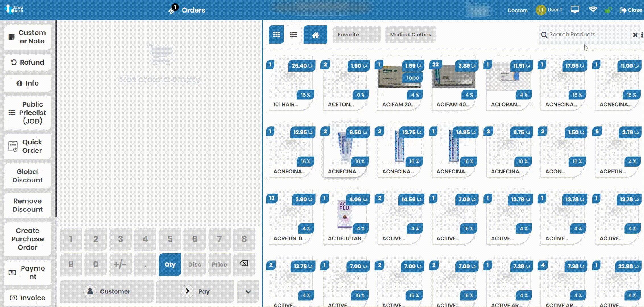Open the Payment button in sidebar
Image resolution: width=644 pixels, height=307 pixels.
28,272
